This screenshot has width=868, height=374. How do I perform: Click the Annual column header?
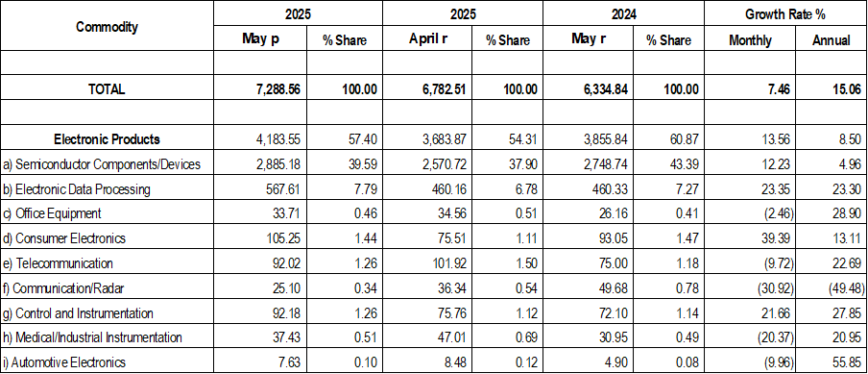point(831,39)
